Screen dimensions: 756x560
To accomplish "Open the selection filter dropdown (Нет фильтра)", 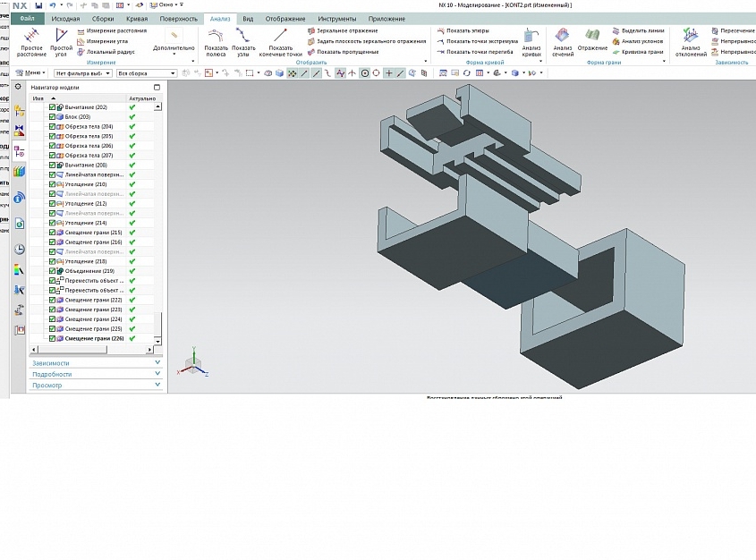I will pyautogui.click(x=109, y=73).
